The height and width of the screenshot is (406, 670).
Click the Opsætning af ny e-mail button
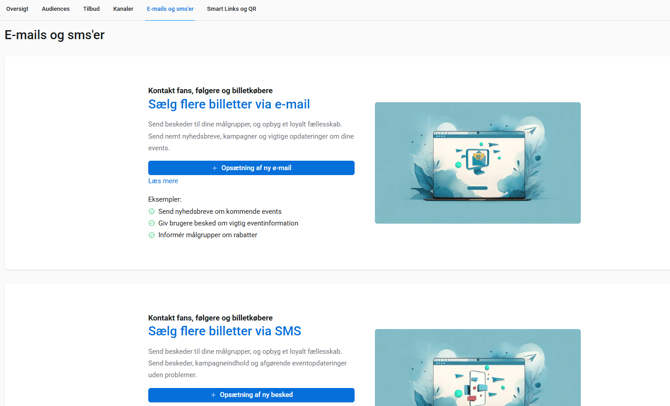click(x=251, y=168)
